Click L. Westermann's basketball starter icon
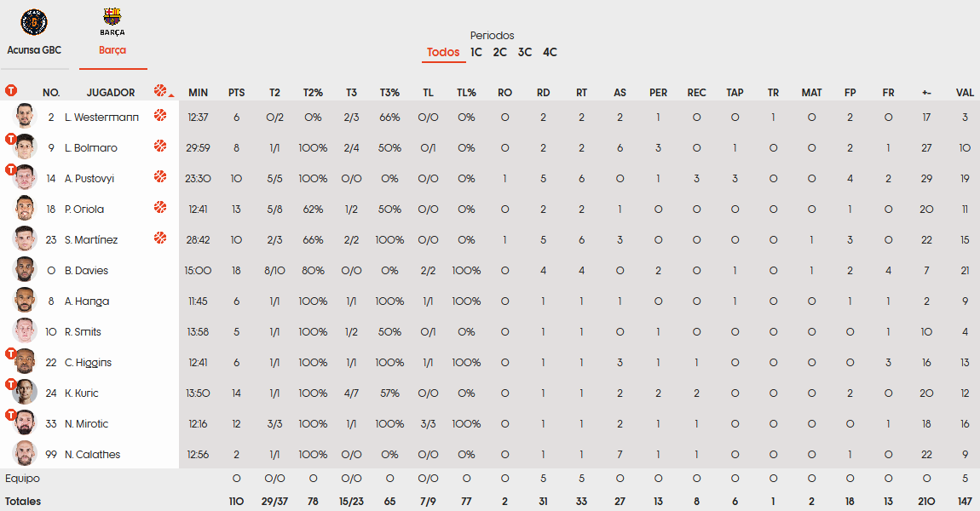Screen dimensions: 980x511 pyautogui.click(x=160, y=115)
